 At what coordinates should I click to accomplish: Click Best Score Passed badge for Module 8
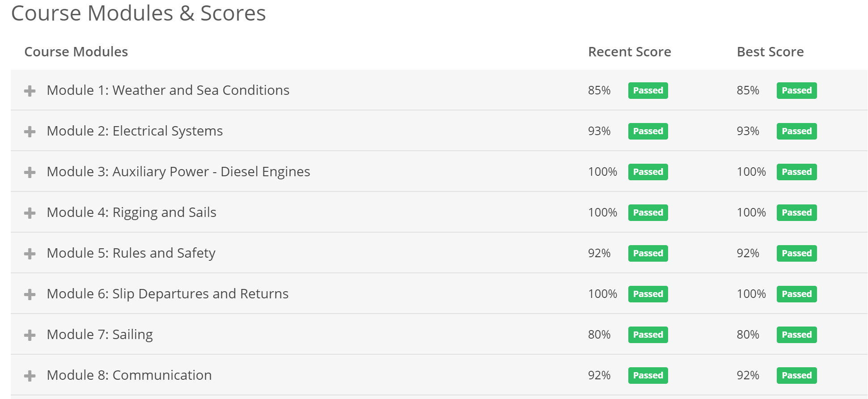tap(796, 375)
